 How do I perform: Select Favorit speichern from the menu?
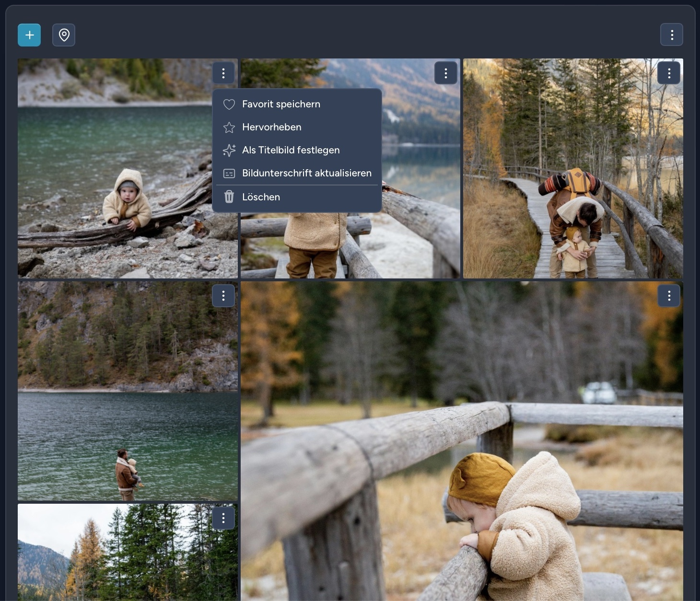[281, 104]
